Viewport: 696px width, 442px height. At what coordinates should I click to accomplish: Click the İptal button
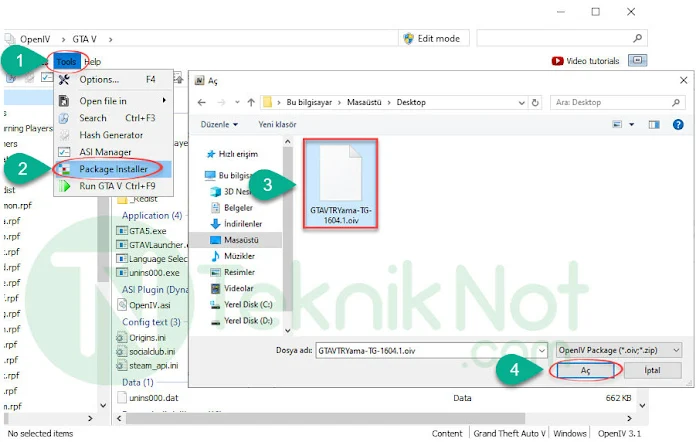coord(652,371)
